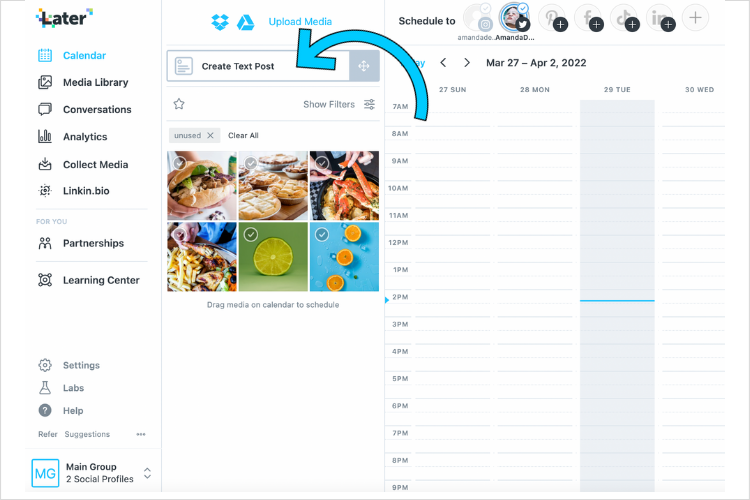Click Clear All filters

(x=243, y=135)
